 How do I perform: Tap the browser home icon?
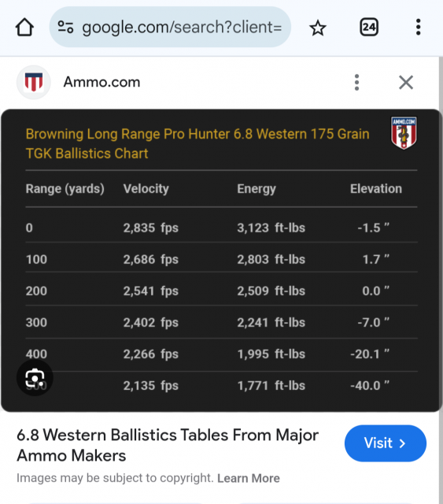24,28
